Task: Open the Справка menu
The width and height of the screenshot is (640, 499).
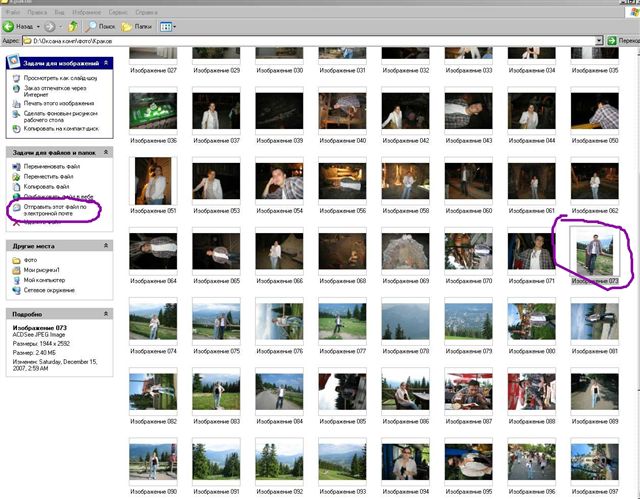Action: click(146, 12)
